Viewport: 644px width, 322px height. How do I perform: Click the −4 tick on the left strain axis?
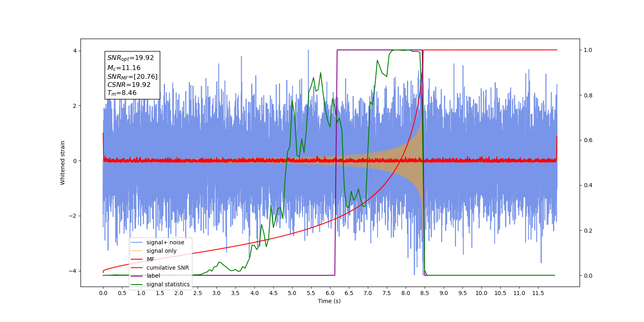coord(73,271)
